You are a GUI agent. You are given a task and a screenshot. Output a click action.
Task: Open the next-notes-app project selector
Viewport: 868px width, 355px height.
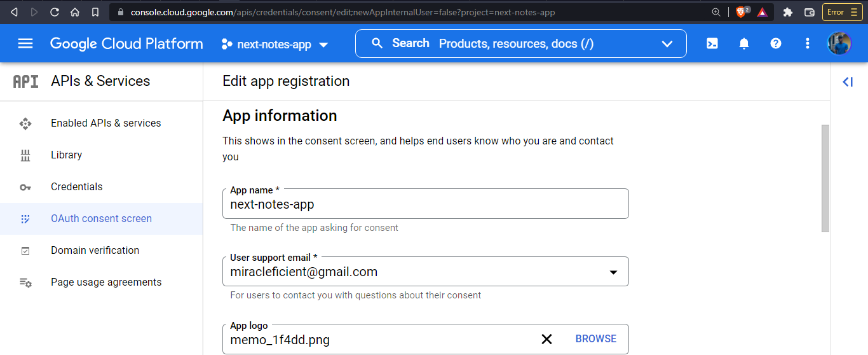click(x=275, y=44)
